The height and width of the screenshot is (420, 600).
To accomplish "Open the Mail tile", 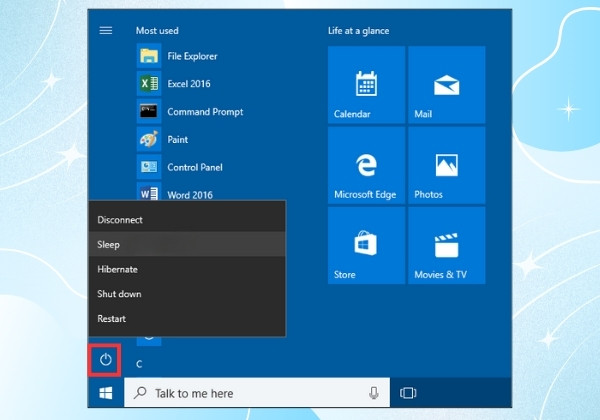I will click(447, 85).
